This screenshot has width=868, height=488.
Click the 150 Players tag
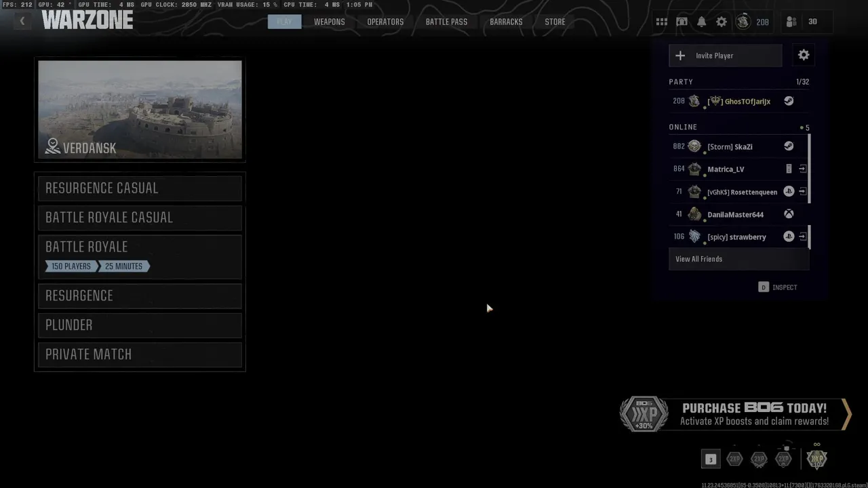[x=71, y=266]
